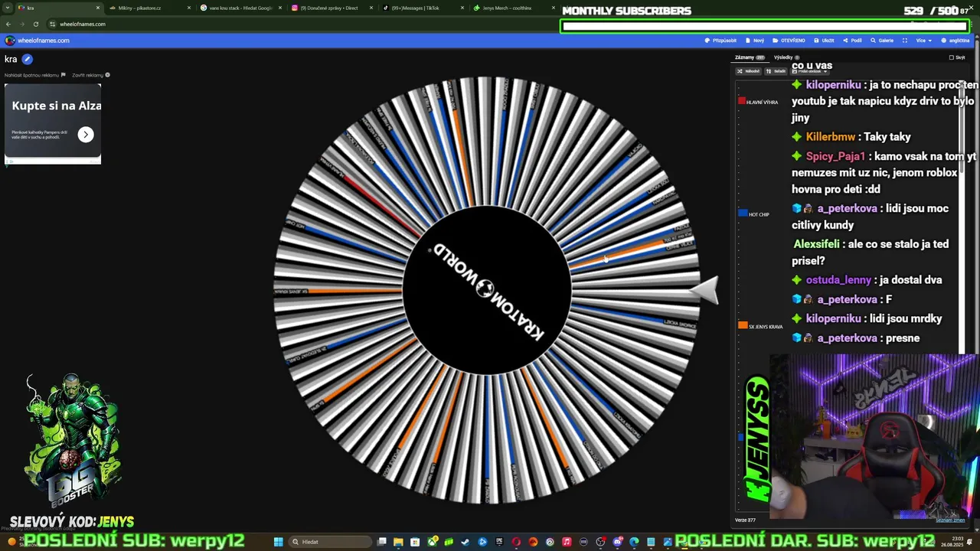Open Epic Games launcher from taskbar
This screenshot has height=551, width=980.
pyautogui.click(x=499, y=542)
